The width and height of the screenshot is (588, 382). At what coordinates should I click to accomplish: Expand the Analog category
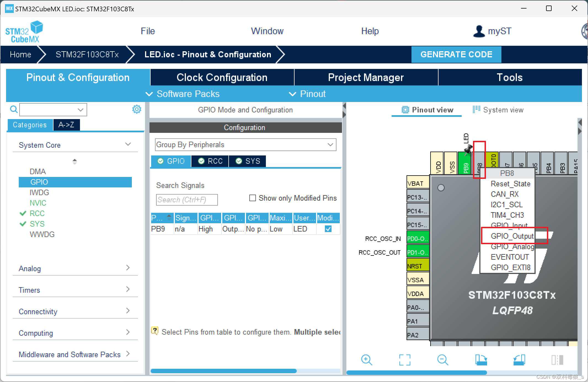[x=128, y=268]
